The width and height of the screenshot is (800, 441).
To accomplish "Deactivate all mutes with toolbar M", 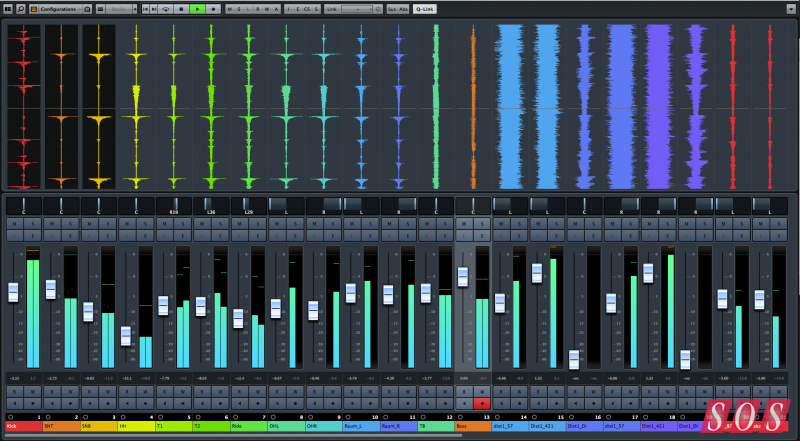I will tap(230, 9).
